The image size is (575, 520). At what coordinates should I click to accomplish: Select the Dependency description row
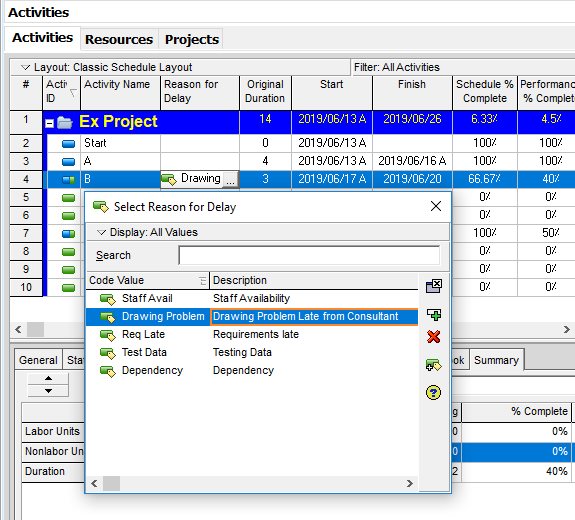tap(243, 370)
